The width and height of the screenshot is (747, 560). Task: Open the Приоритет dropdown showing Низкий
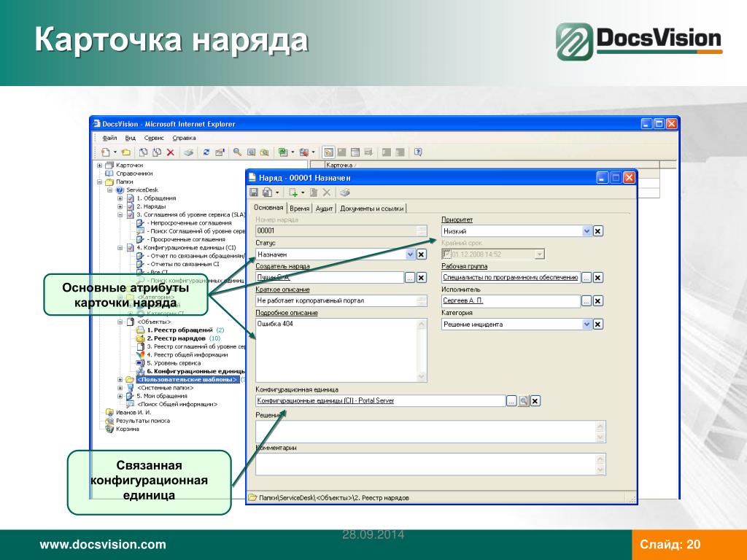[587, 231]
